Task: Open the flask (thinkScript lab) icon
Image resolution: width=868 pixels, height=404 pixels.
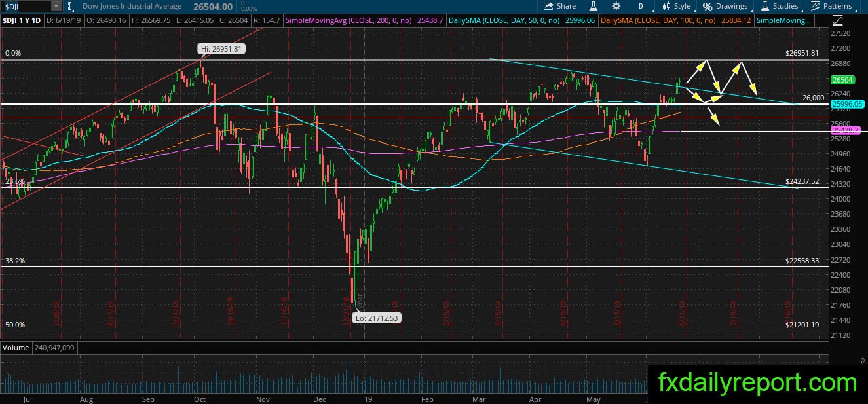Action: [x=594, y=6]
